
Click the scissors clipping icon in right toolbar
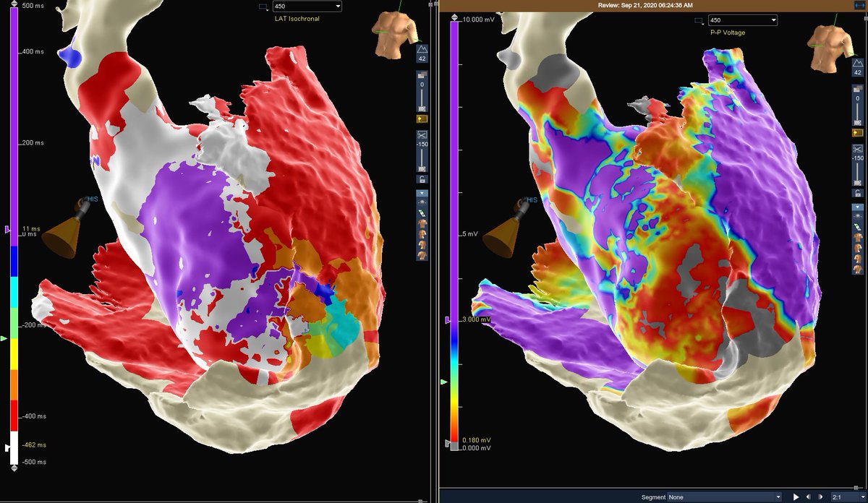click(x=858, y=149)
